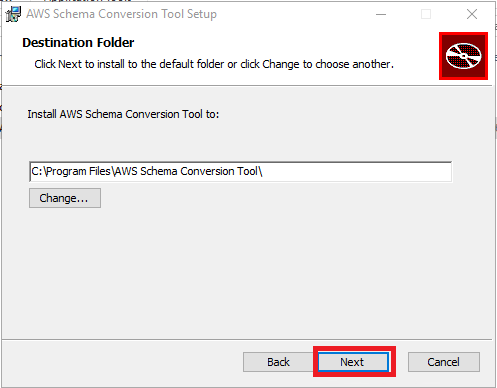This screenshot has width=497, height=388.
Task: Click the 'Install AWS Schema Conversion Tool to:' label
Action: click(x=123, y=114)
